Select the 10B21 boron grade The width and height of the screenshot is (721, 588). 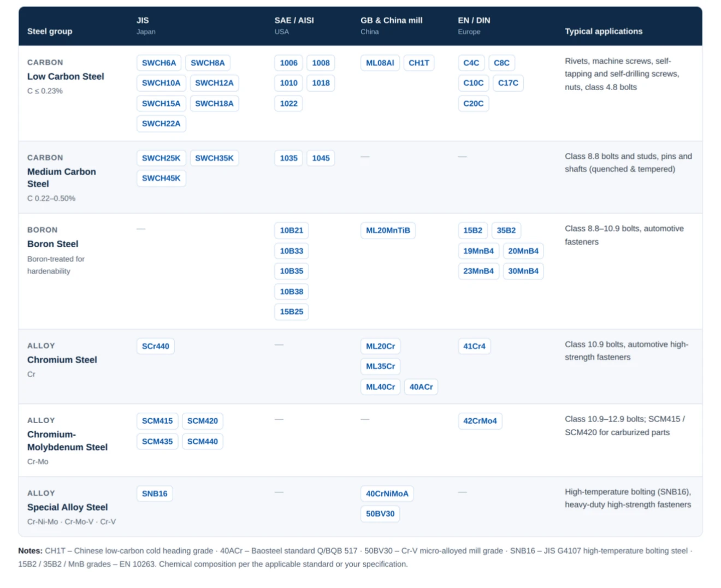pos(292,231)
